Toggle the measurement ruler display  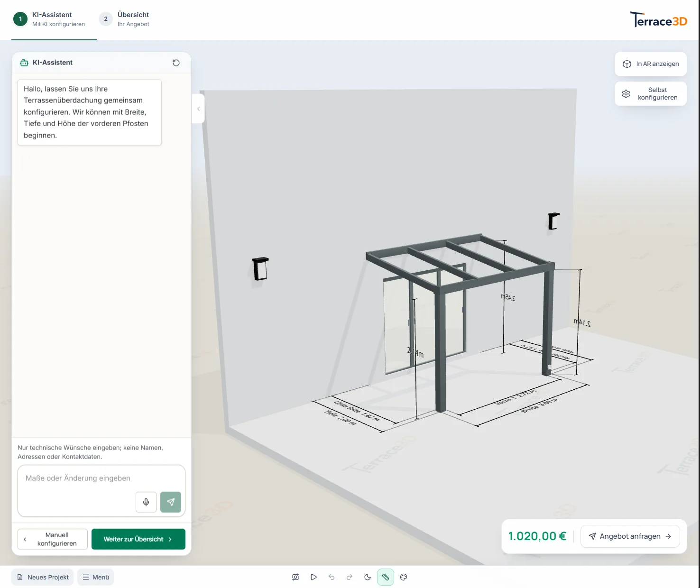386,577
